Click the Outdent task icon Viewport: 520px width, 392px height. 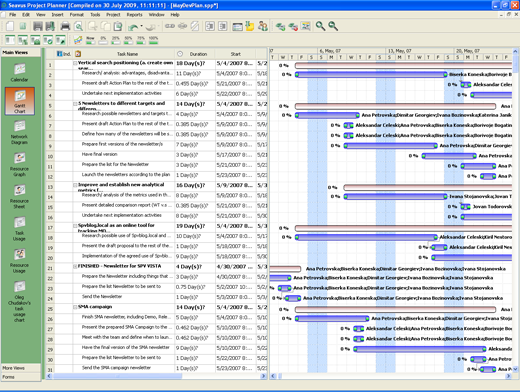coord(210,26)
